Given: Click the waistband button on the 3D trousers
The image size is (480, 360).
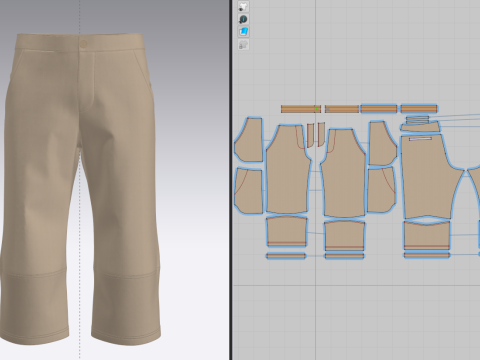Looking at the screenshot, I should tap(83, 44).
